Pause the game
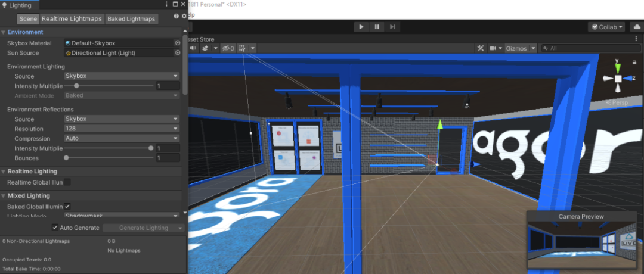644x274 pixels. pos(377,27)
